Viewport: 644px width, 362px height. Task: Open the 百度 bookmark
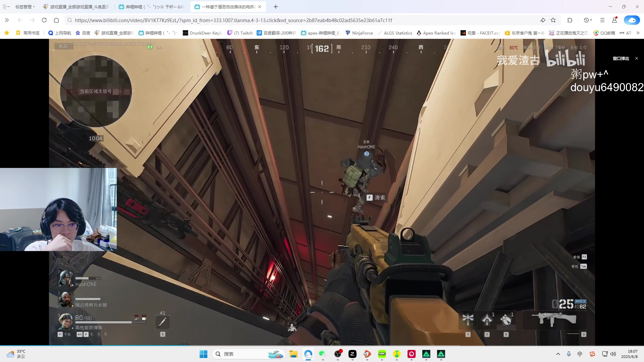83,33
